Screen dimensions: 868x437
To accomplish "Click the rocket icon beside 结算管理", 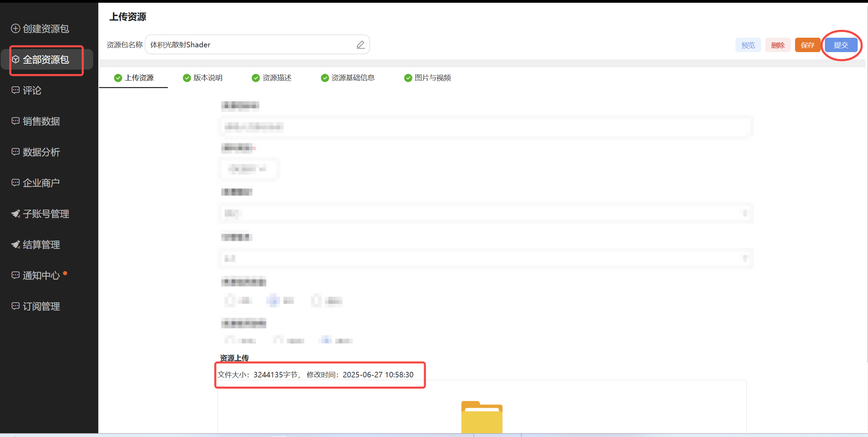I will click(x=15, y=245).
